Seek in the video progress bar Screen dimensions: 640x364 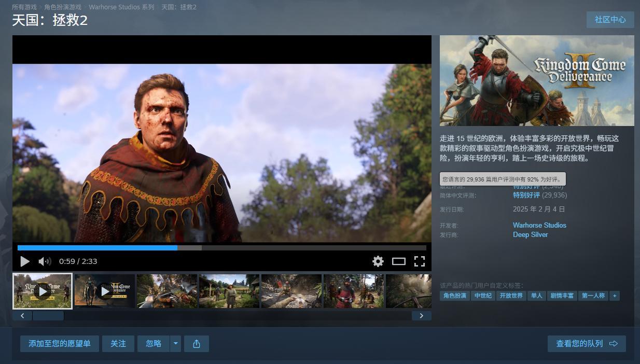click(x=222, y=248)
